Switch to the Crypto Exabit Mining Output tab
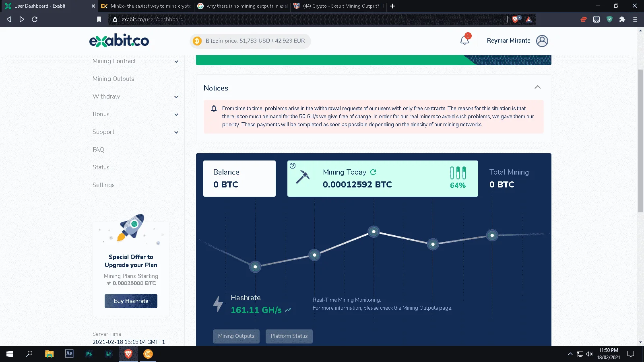The image size is (644, 362). (x=339, y=6)
